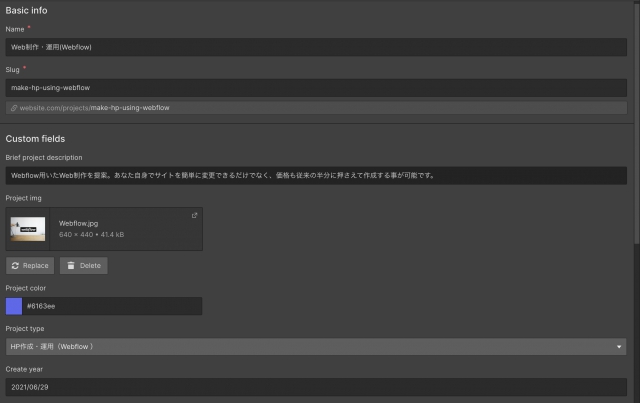Viewport: 640px width, 403px height.
Task: Click the Webflow.jpg file name text
Action: click(x=78, y=223)
